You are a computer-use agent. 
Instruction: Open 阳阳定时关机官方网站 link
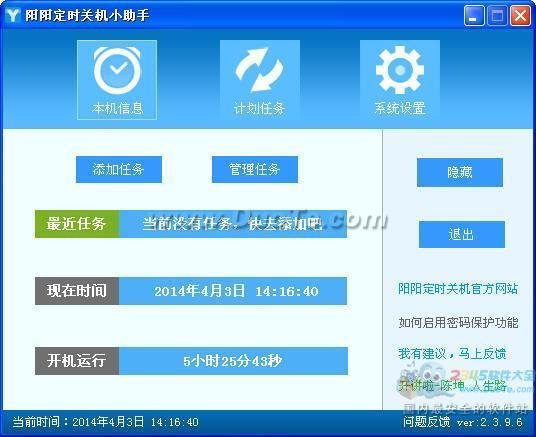coord(458,289)
